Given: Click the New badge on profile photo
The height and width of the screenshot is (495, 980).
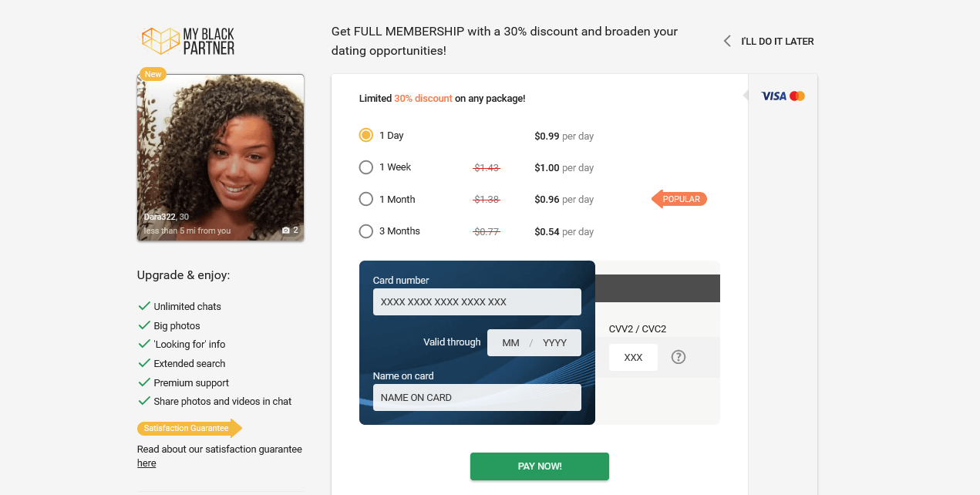Looking at the screenshot, I should click(153, 74).
